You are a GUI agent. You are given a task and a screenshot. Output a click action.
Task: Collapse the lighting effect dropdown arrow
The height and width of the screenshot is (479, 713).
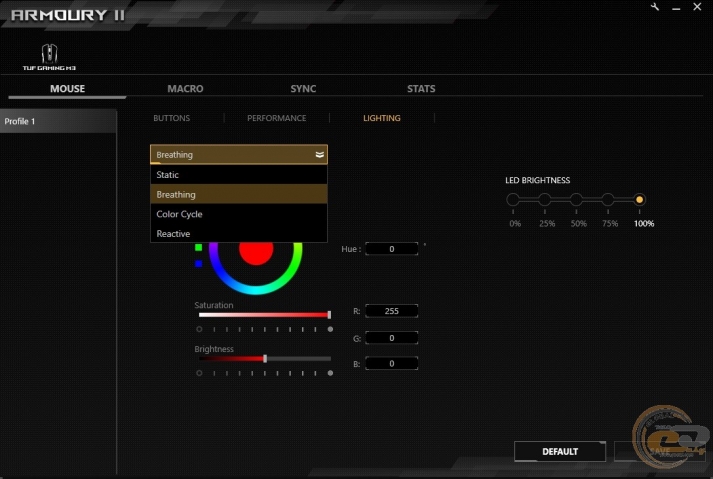(320, 155)
